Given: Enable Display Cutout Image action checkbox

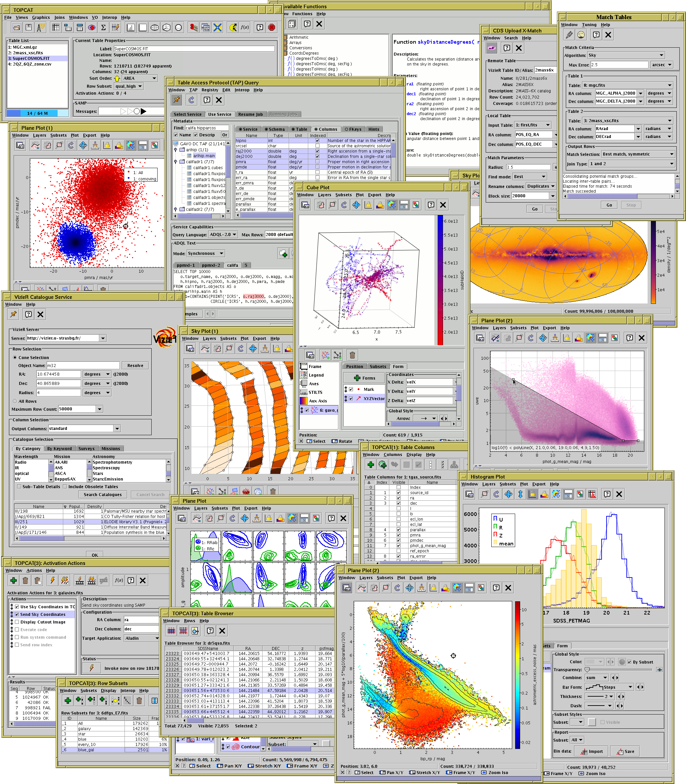Looking at the screenshot, I should (17, 622).
